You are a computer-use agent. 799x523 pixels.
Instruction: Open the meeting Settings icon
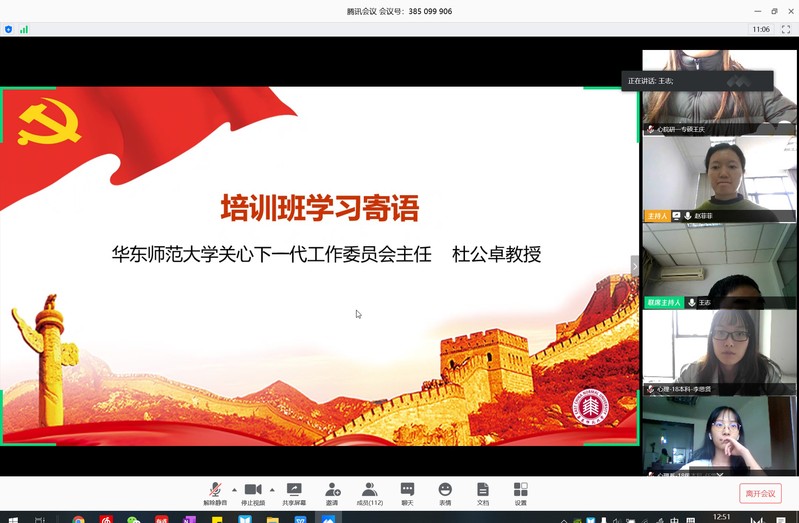tap(520, 490)
